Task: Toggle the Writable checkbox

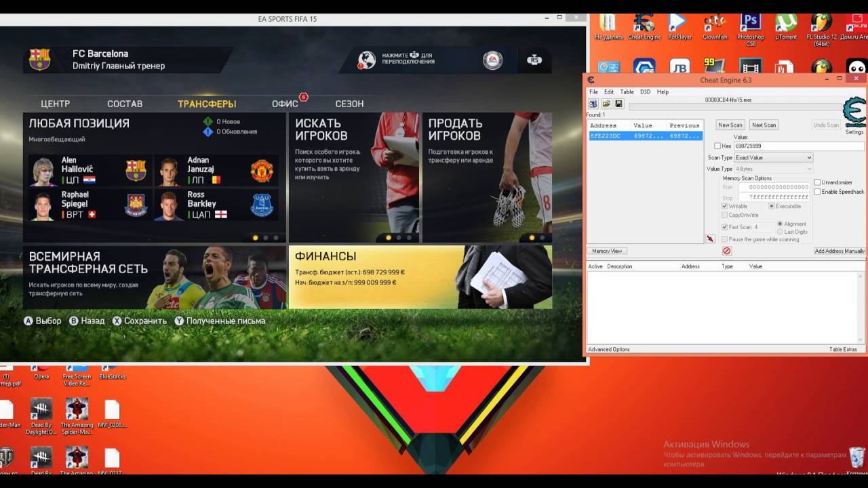Action: point(725,206)
